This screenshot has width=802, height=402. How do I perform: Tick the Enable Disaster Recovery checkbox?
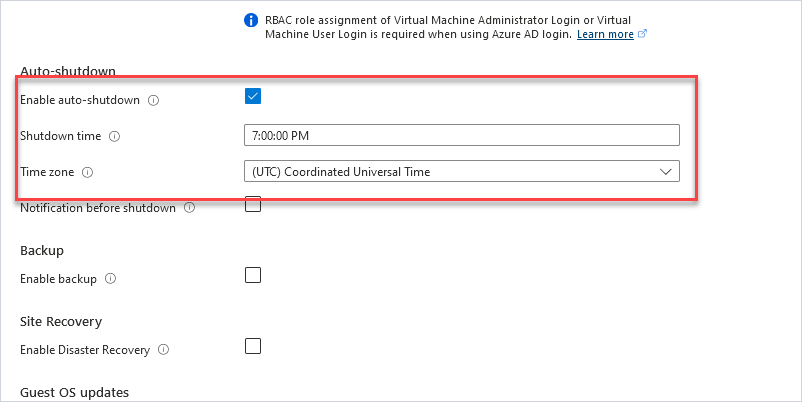(x=253, y=346)
